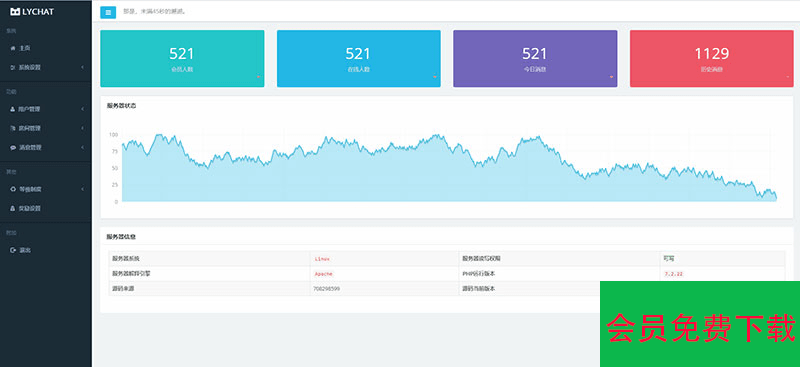800x367 pixels.
Task: Click the 服务器状态 panel title
Action: click(x=121, y=106)
